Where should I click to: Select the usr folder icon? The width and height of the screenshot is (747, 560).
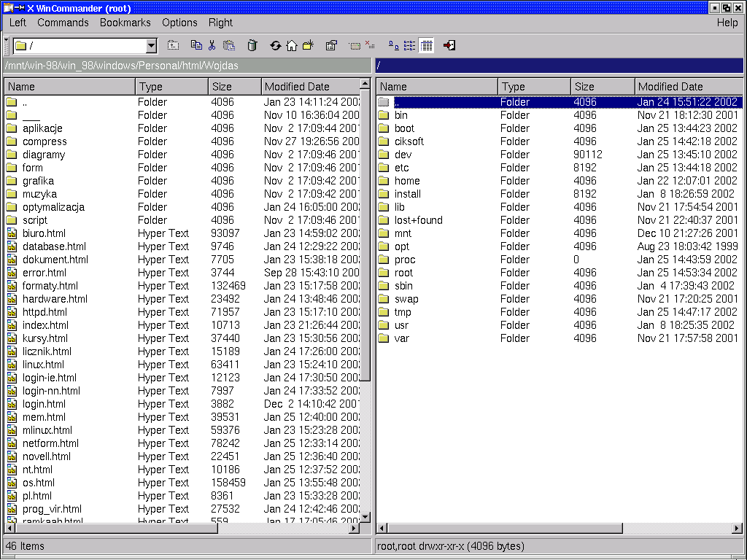point(384,325)
